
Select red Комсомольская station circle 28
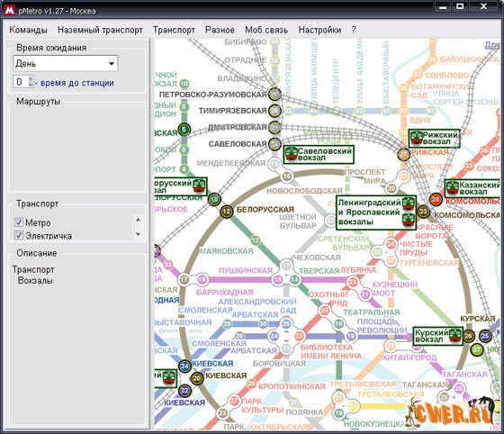pos(436,199)
